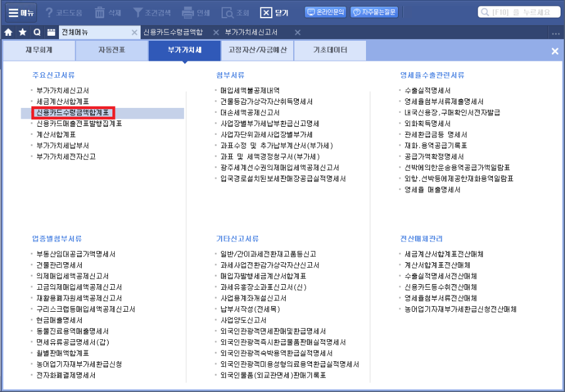This screenshot has width=565, height=392.
Task: Open 매입세액불공제내역 menu item
Action: coord(250,91)
